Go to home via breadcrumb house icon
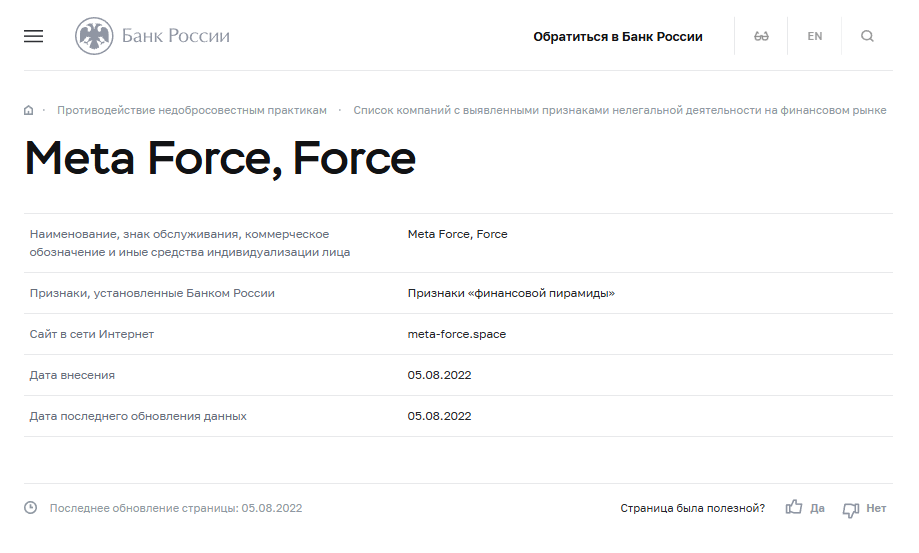The width and height of the screenshot is (919, 553). [29, 110]
